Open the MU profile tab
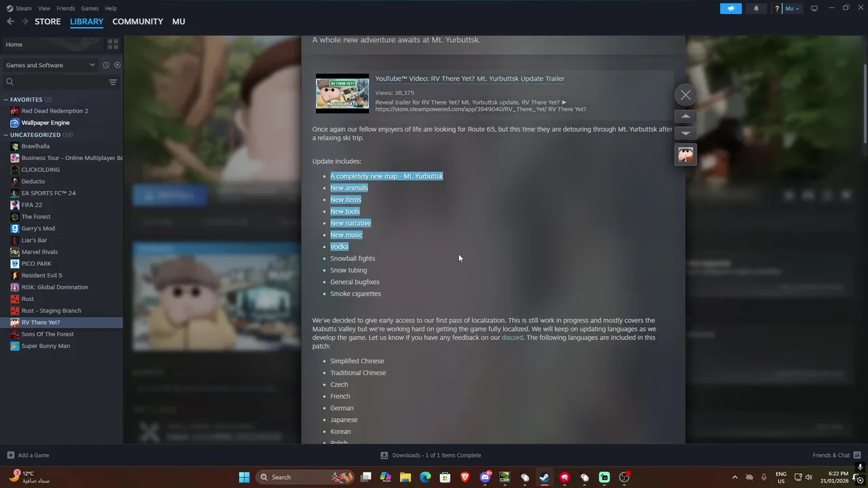The height and width of the screenshot is (488, 868). tap(178, 22)
